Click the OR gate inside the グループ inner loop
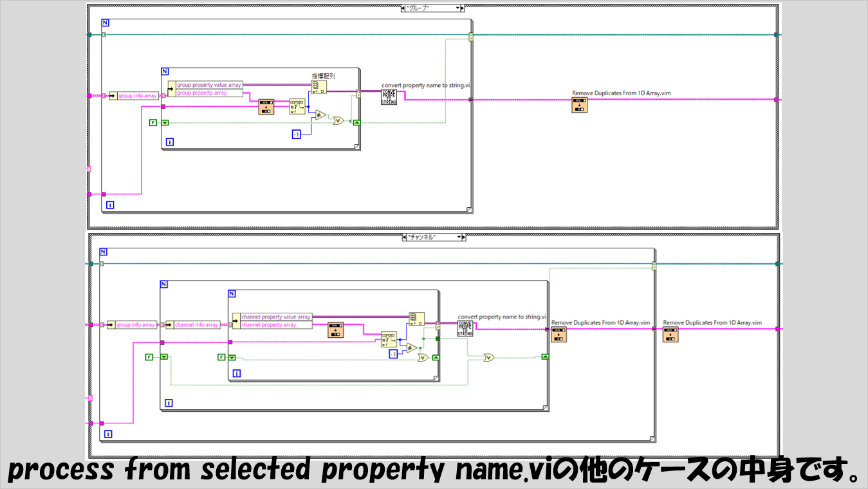Image resolution: width=868 pixels, height=489 pixels. pos(338,120)
